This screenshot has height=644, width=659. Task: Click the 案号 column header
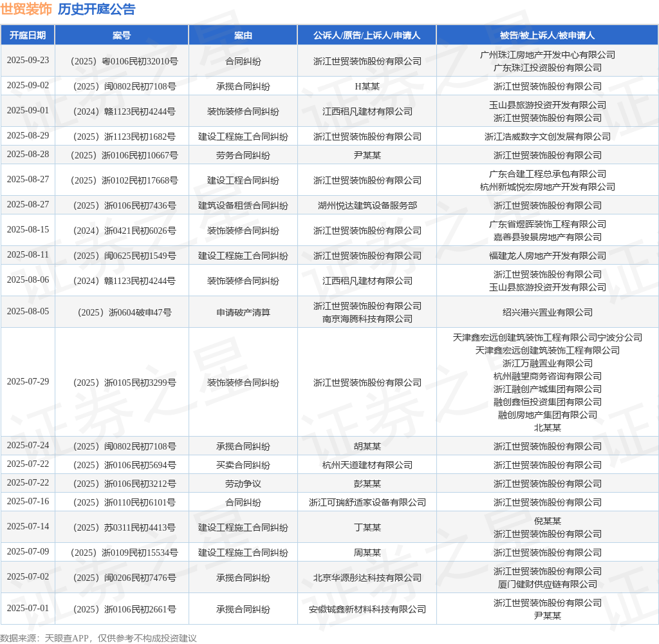point(122,35)
